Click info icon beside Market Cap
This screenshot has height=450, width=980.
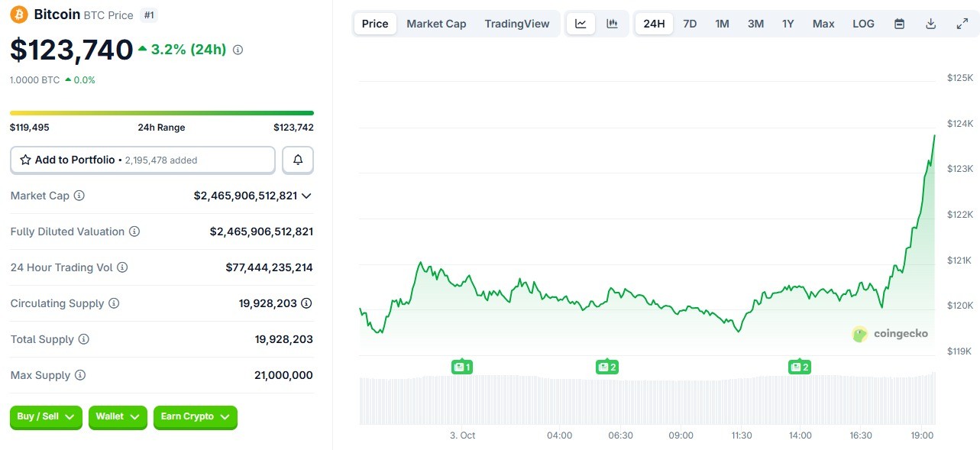79,196
